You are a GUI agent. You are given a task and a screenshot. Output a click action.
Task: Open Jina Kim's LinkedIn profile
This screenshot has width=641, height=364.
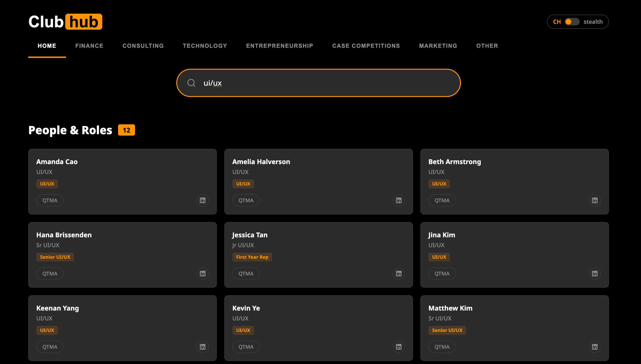595,273
